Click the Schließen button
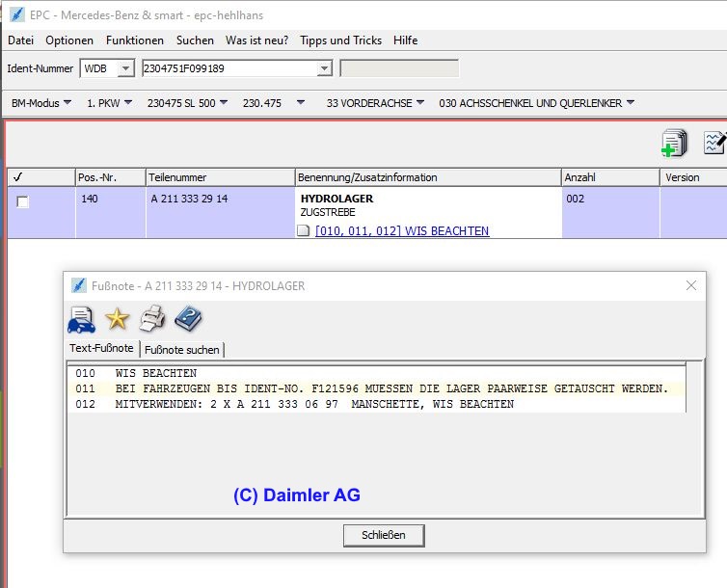 384,535
